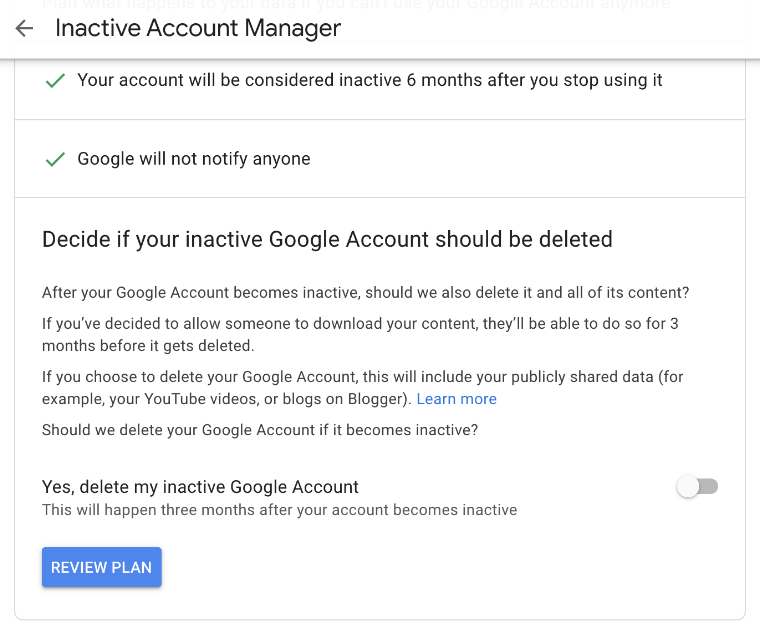Click the REVIEW PLAN button

(102, 567)
